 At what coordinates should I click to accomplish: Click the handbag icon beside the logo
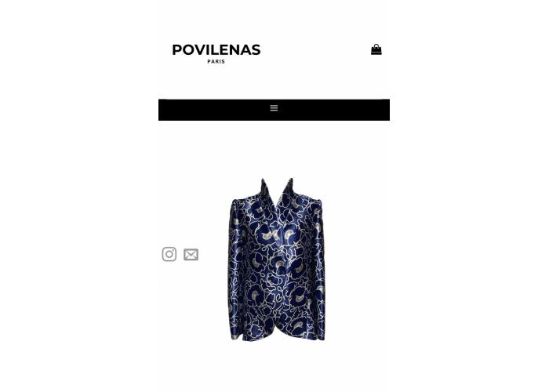pyautogui.click(x=376, y=49)
